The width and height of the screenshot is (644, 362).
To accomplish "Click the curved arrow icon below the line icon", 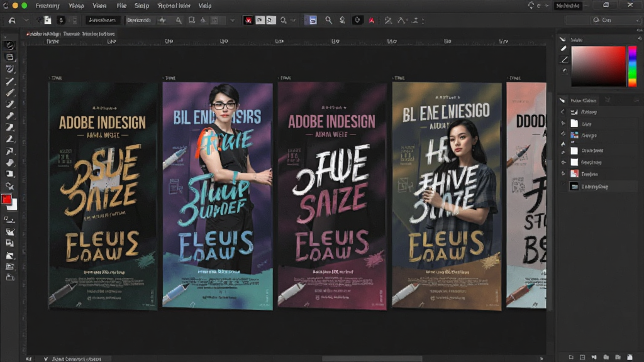I will tap(564, 70).
